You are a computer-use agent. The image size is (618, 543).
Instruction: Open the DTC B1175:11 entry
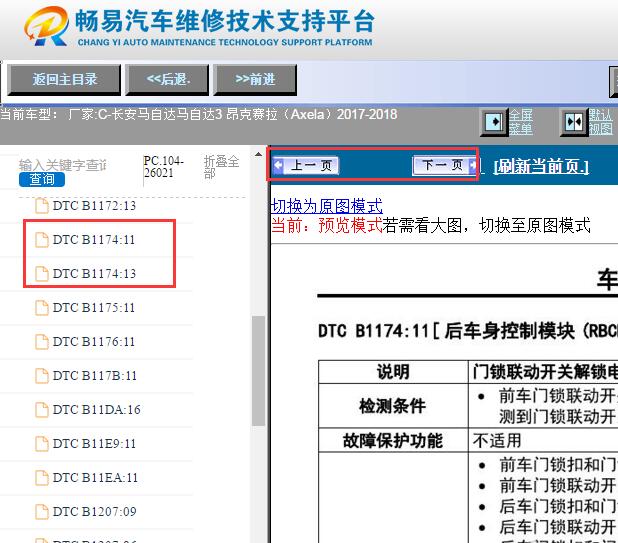94,307
